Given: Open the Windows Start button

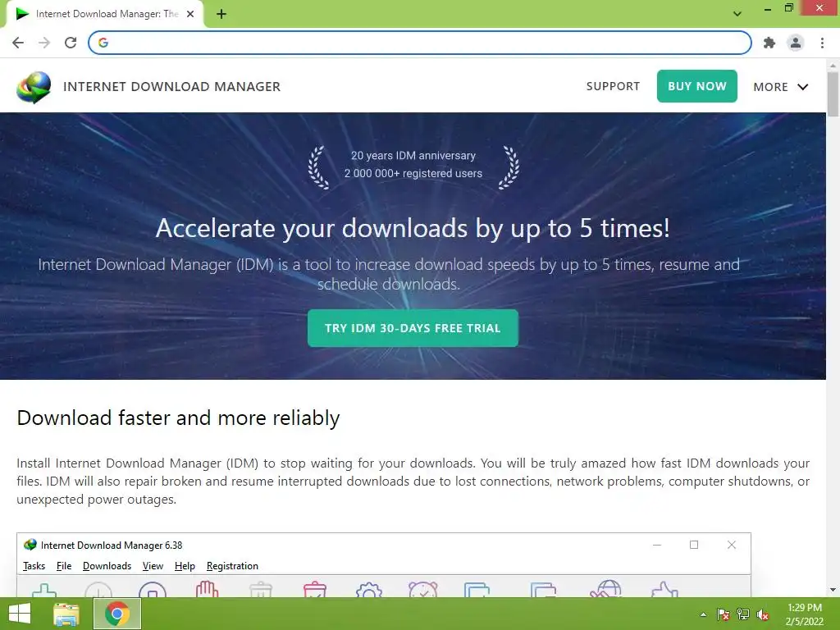Looking at the screenshot, I should (20, 614).
